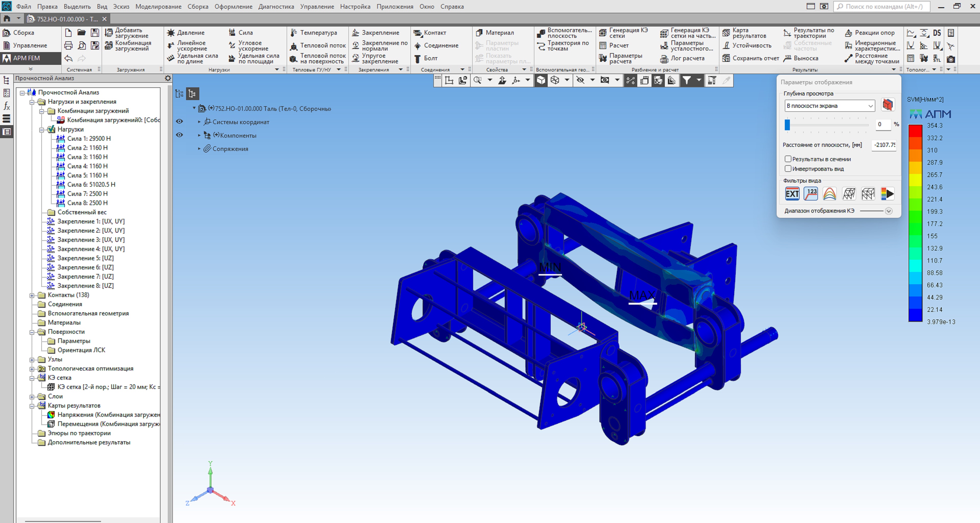Check the Инвертировать вид option
This screenshot has height=523, width=980.
(x=788, y=169)
